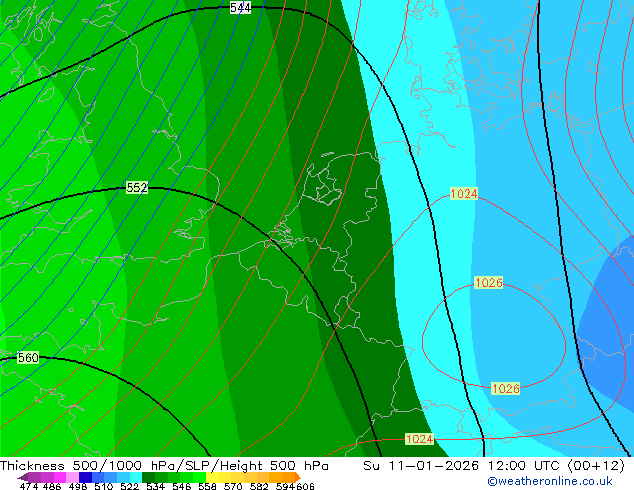Pick the orange legend swatch above 594

(289, 477)
